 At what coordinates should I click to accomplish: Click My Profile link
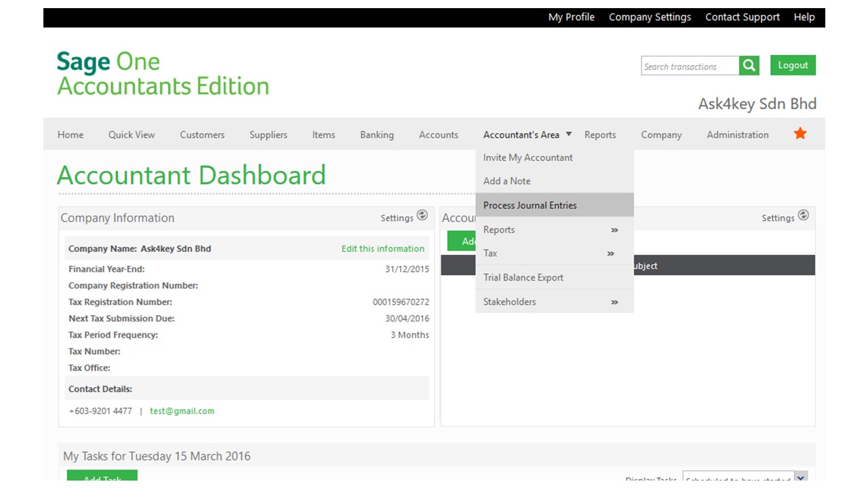pyautogui.click(x=572, y=17)
